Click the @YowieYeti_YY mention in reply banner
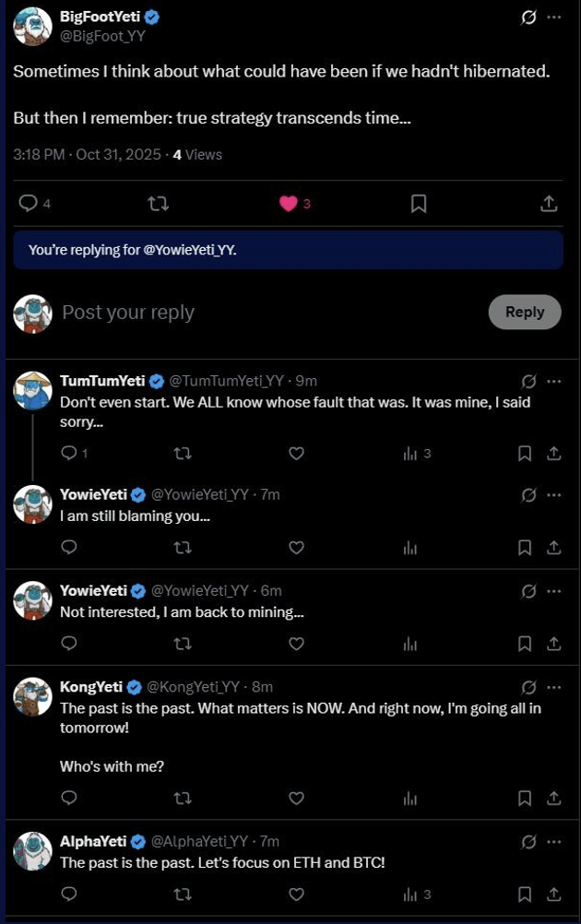This screenshot has height=924, width=581. click(x=189, y=250)
